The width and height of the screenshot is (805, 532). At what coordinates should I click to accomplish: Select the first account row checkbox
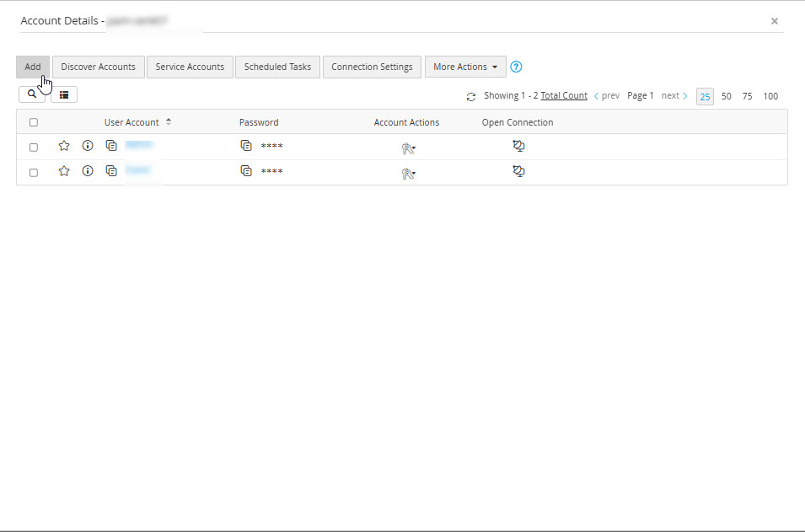(34, 147)
